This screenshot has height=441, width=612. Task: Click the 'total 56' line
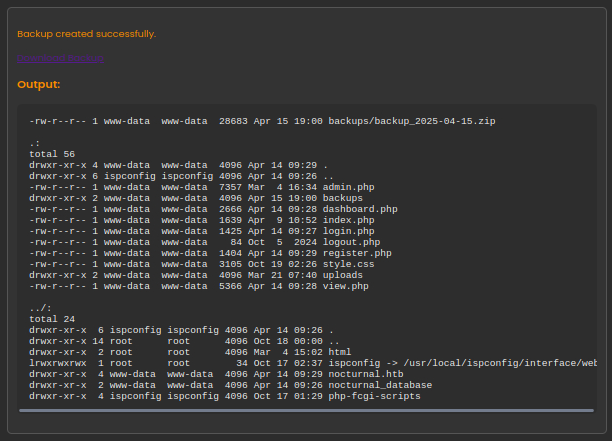(52, 154)
